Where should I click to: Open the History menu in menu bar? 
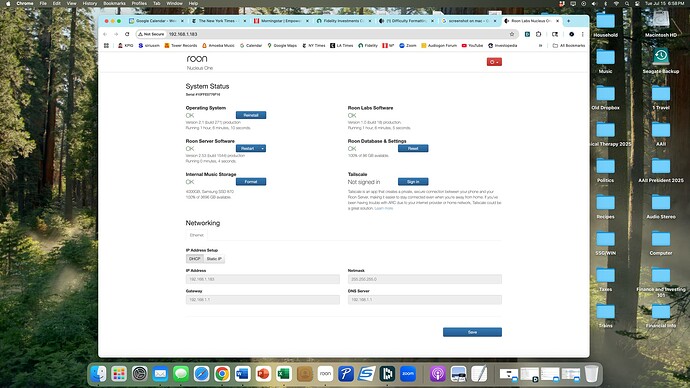90,3
